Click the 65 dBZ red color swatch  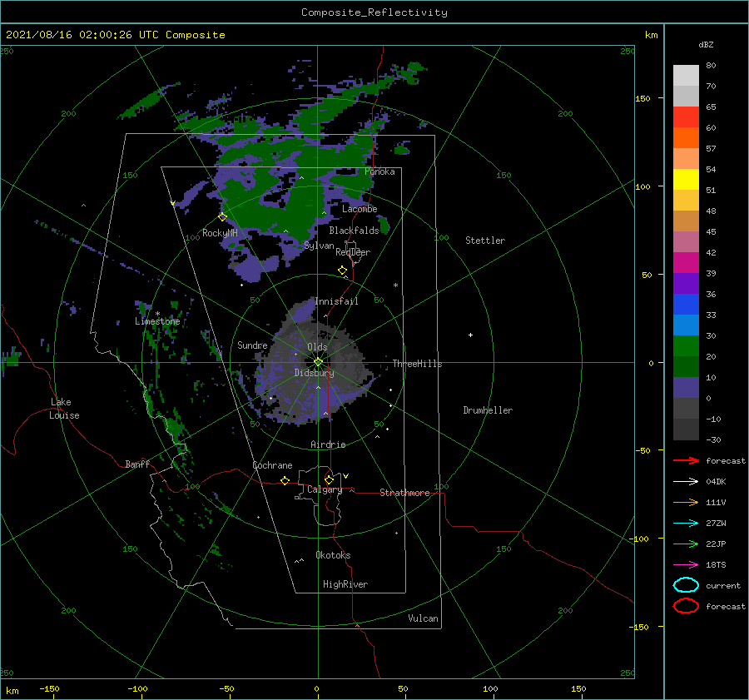(686, 117)
